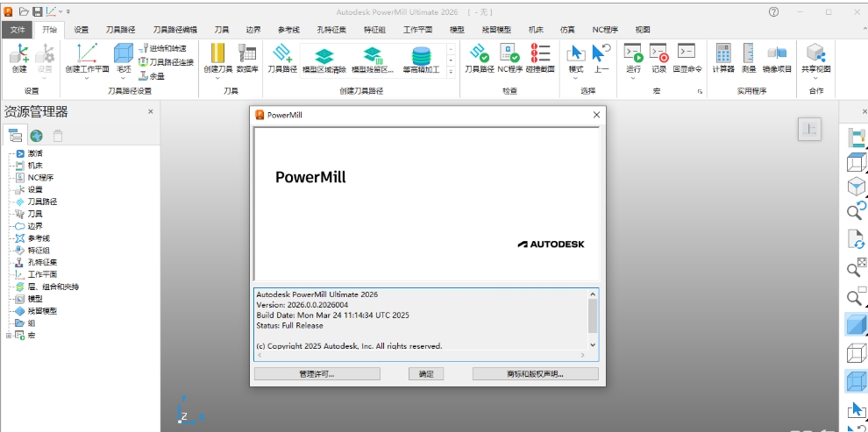Toggle the view cube in viewport corner
Viewport: 868px width, 432px height.
[x=808, y=129]
